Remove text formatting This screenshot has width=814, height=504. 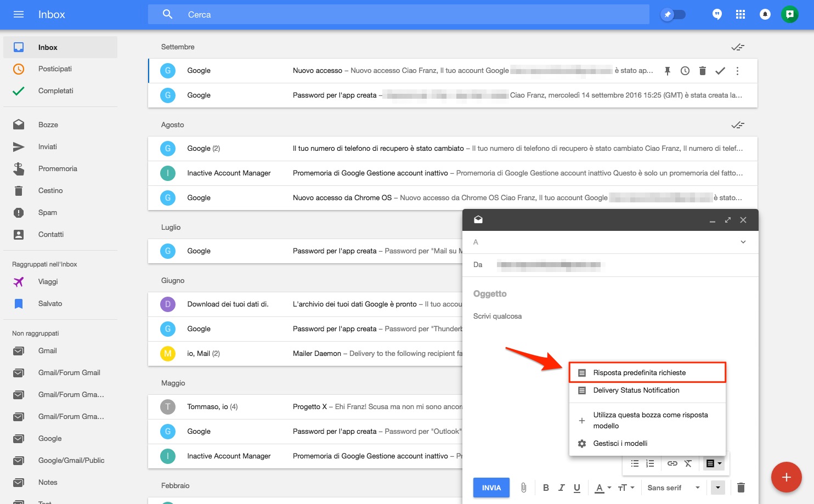coord(688,463)
